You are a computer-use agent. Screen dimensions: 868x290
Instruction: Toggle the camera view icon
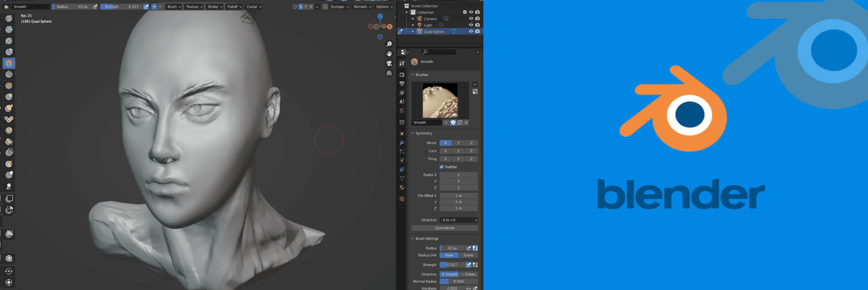click(389, 63)
